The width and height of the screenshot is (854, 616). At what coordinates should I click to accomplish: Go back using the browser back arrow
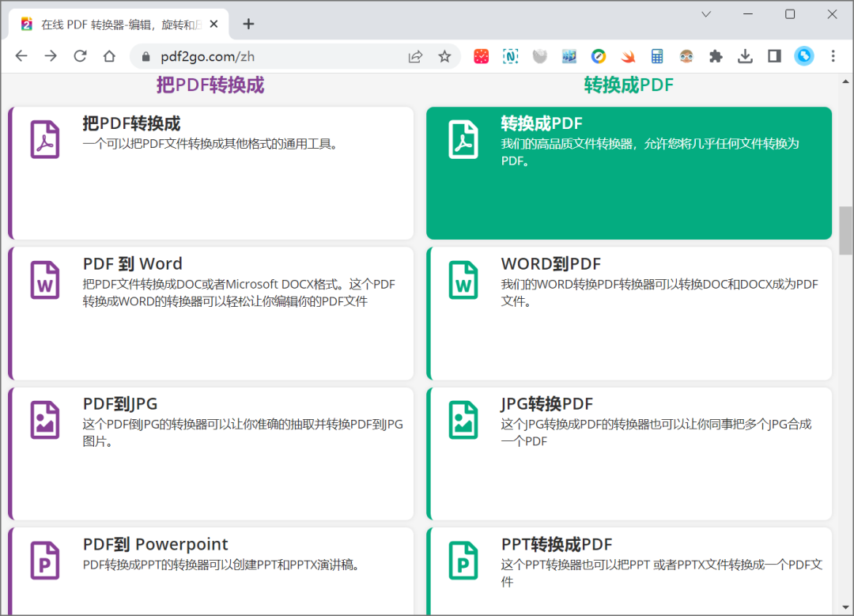21,56
